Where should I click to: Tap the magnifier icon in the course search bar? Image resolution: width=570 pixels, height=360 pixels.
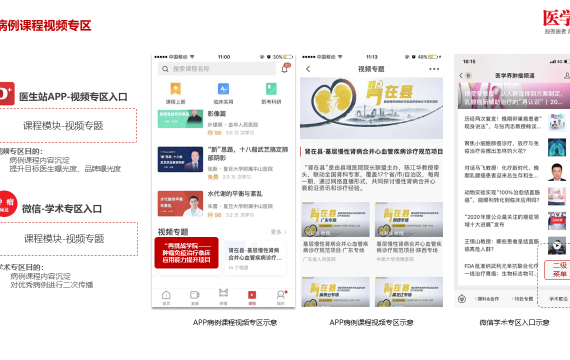(x=165, y=69)
